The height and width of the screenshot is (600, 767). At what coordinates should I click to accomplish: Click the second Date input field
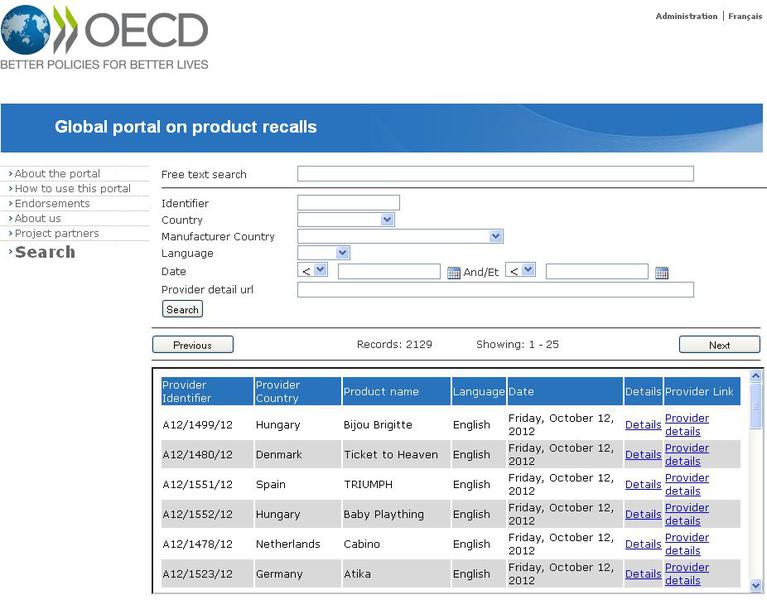597,271
